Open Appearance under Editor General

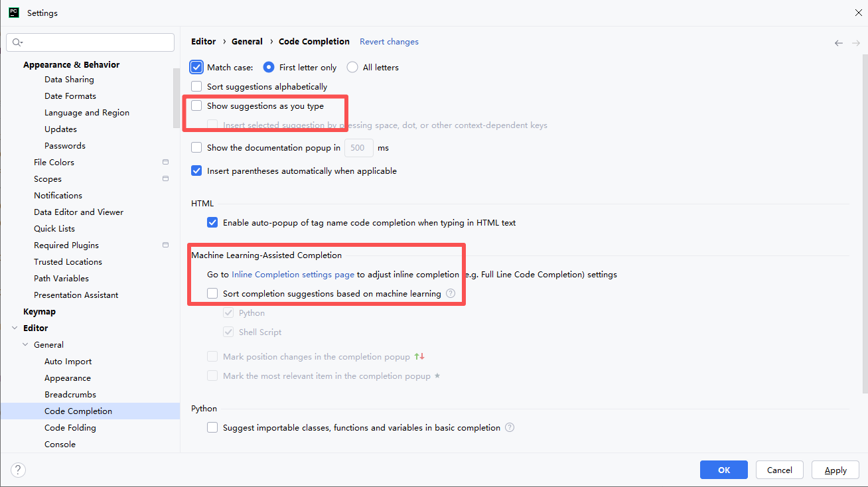[x=68, y=378]
